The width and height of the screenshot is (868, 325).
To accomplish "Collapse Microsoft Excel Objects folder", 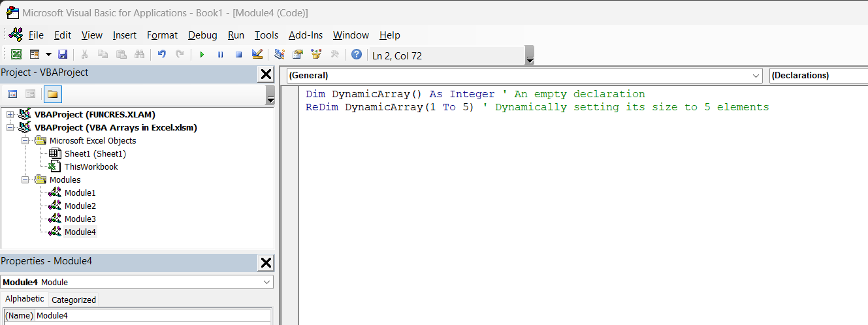I will (25, 141).
